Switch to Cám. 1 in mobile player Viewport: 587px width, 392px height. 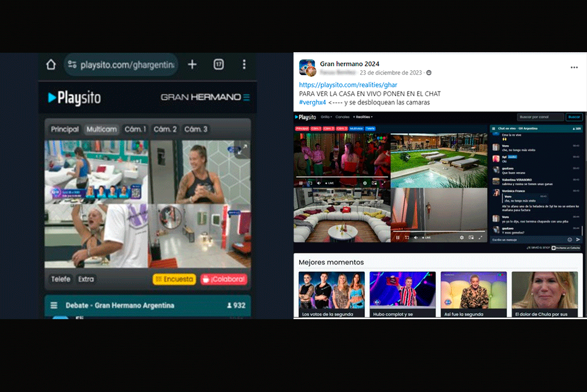tap(135, 129)
